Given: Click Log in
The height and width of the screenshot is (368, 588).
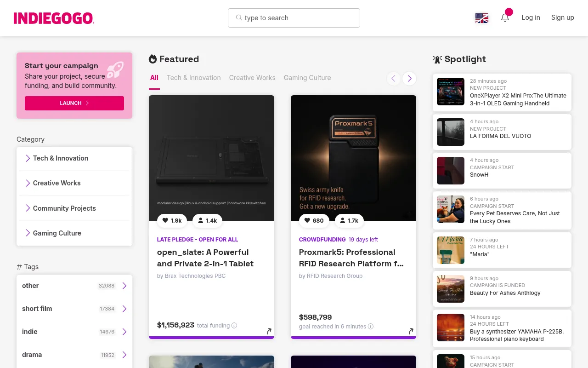Looking at the screenshot, I should point(531,17).
